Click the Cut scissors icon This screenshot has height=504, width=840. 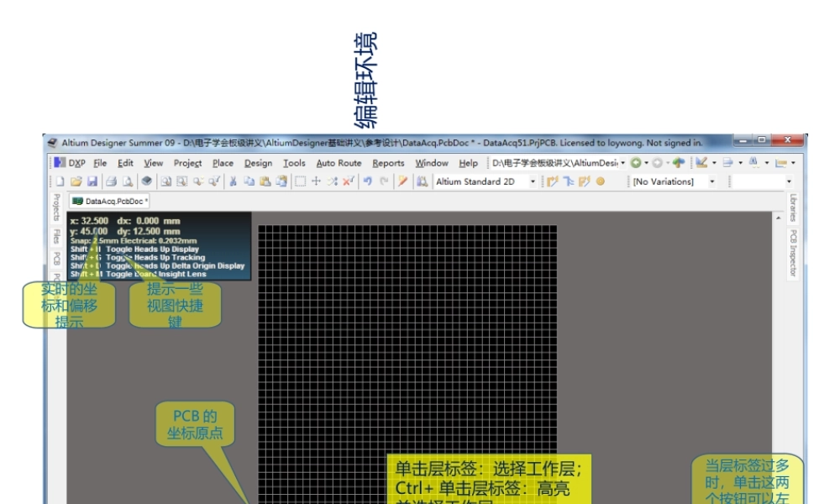point(233,181)
